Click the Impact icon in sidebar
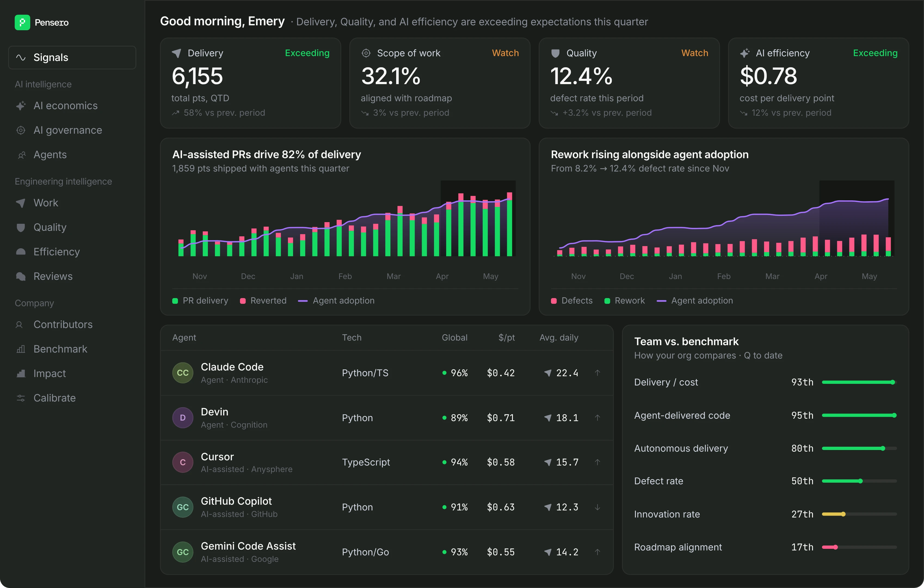Screen dimensions: 924x588 pos(21,373)
